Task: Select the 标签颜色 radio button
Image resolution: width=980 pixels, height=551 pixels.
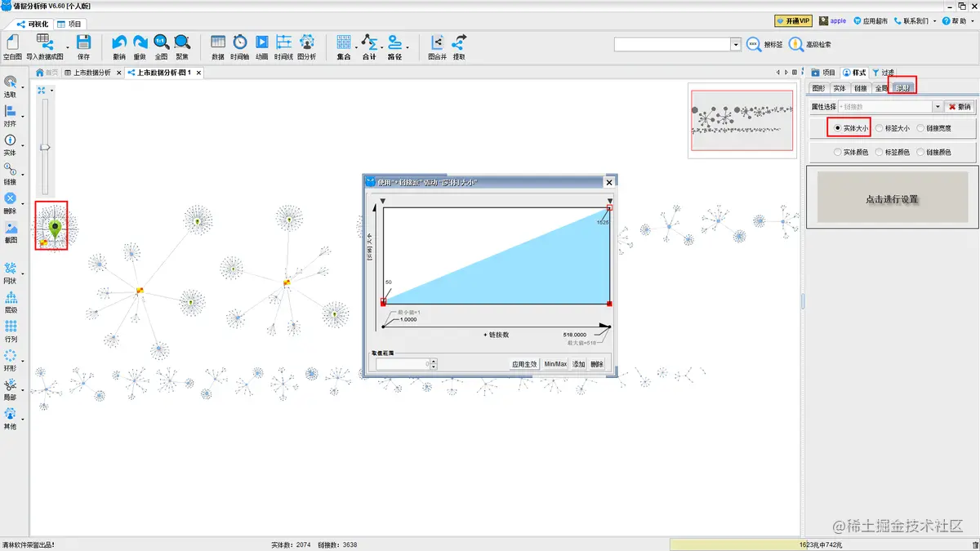Action: [x=879, y=152]
